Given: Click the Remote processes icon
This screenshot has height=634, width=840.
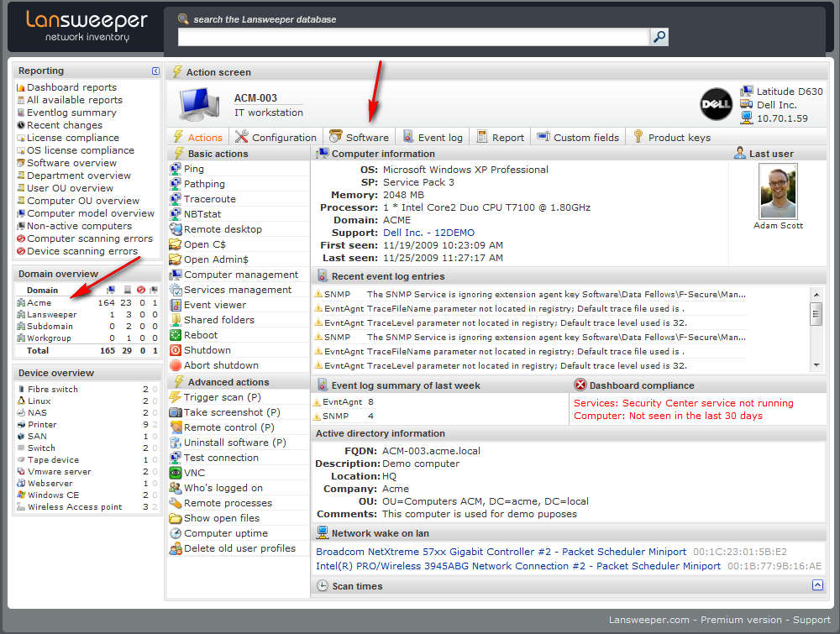Looking at the screenshot, I should [x=176, y=503].
